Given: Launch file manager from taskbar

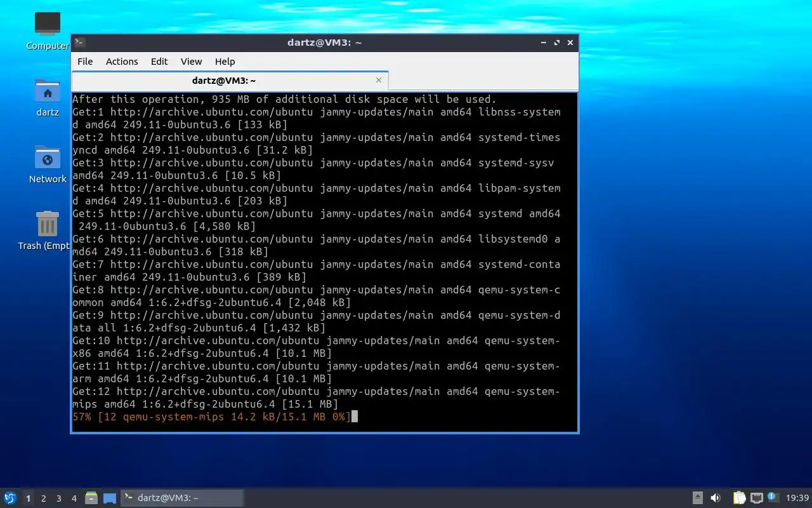Looking at the screenshot, I should (91, 498).
